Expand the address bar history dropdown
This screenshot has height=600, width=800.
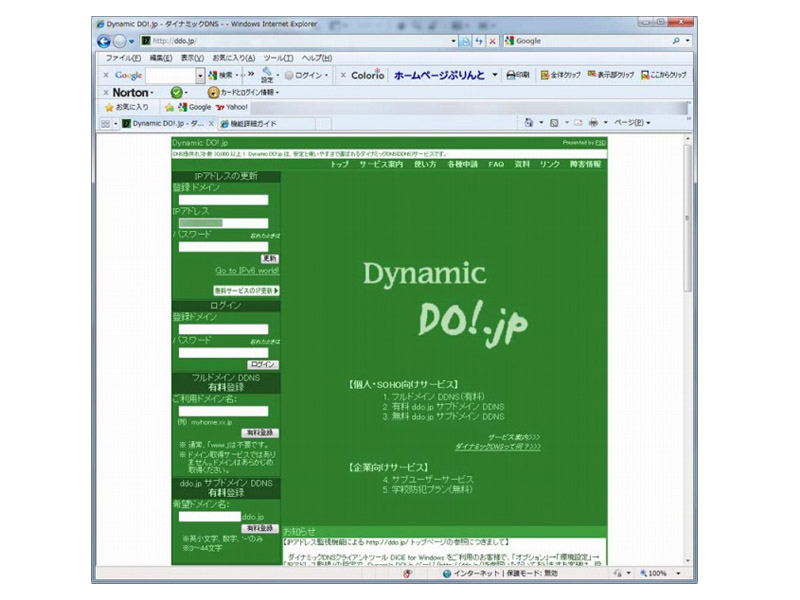pos(454,41)
